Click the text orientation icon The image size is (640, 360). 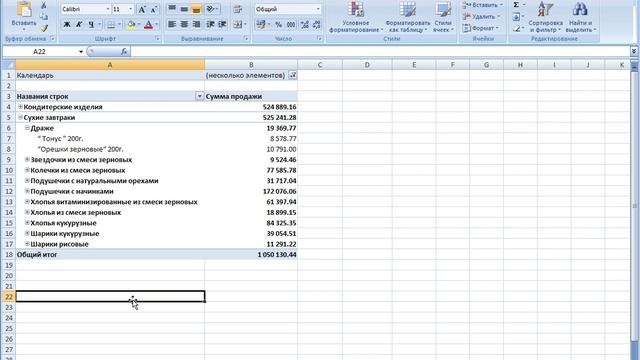click(211, 9)
